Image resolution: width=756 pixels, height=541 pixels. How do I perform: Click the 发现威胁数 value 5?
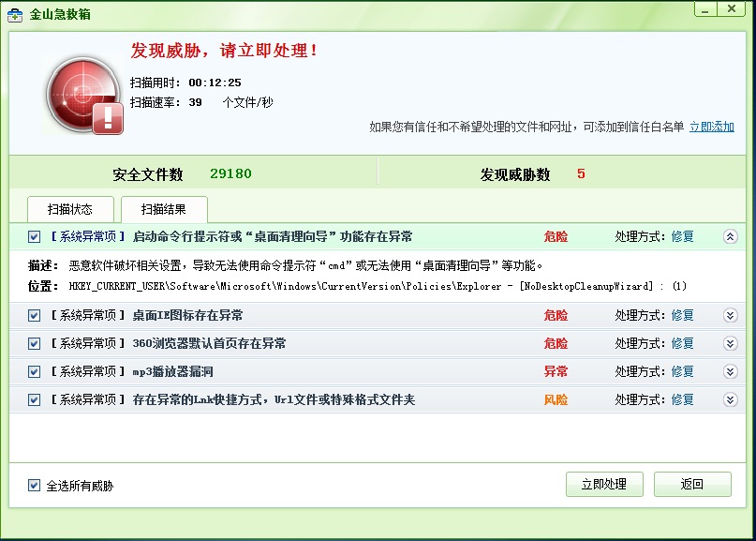tap(581, 173)
